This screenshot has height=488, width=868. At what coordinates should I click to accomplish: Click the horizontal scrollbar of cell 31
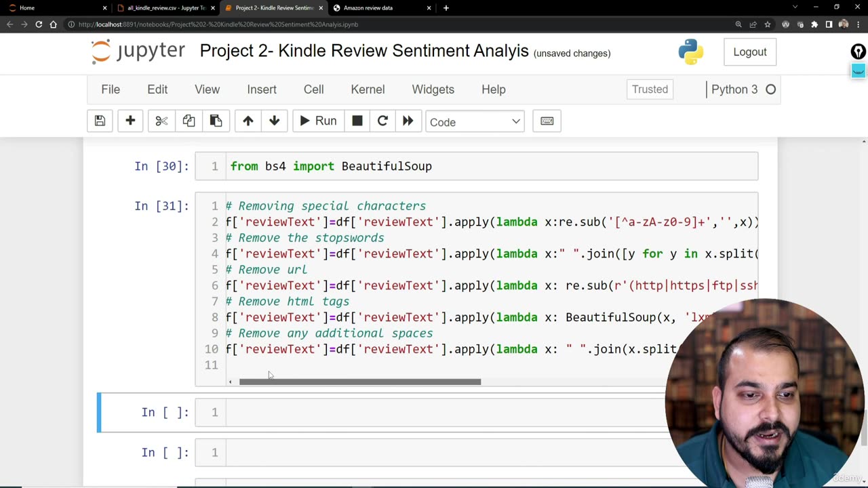click(360, 382)
